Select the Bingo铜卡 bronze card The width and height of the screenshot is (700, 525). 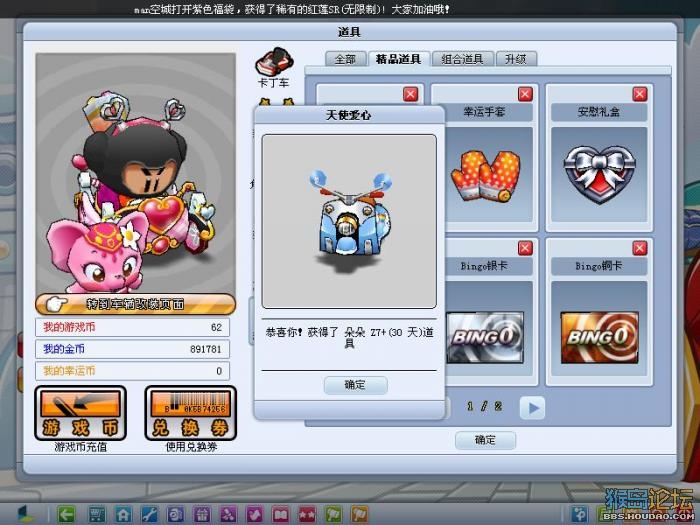600,337
